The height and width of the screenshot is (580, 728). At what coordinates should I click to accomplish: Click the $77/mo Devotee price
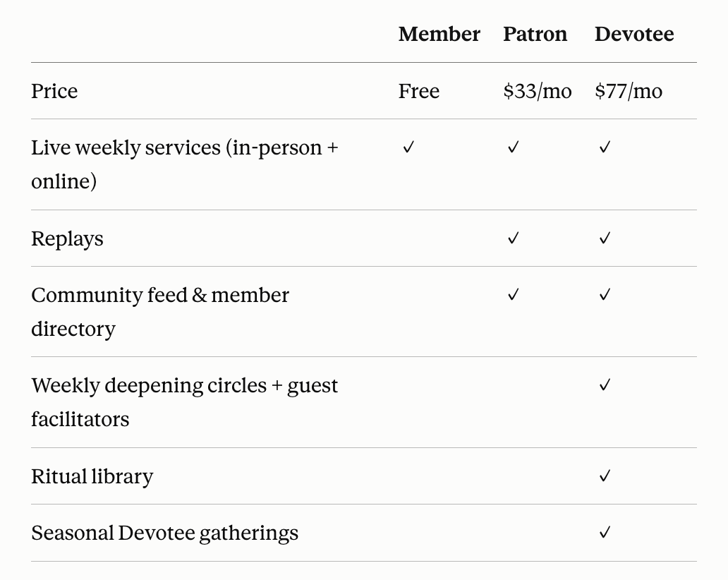click(629, 91)
